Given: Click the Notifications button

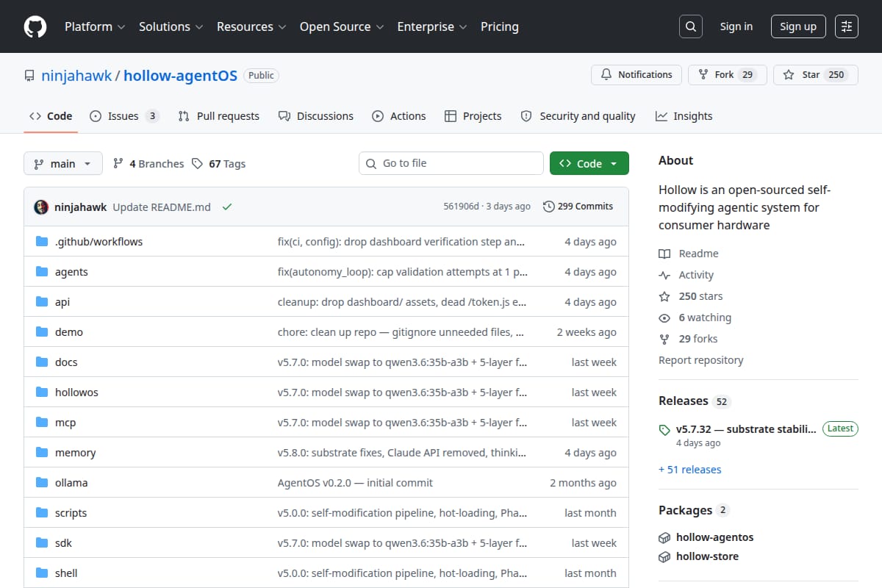Looking at the screenshot, I should point(637,75).
